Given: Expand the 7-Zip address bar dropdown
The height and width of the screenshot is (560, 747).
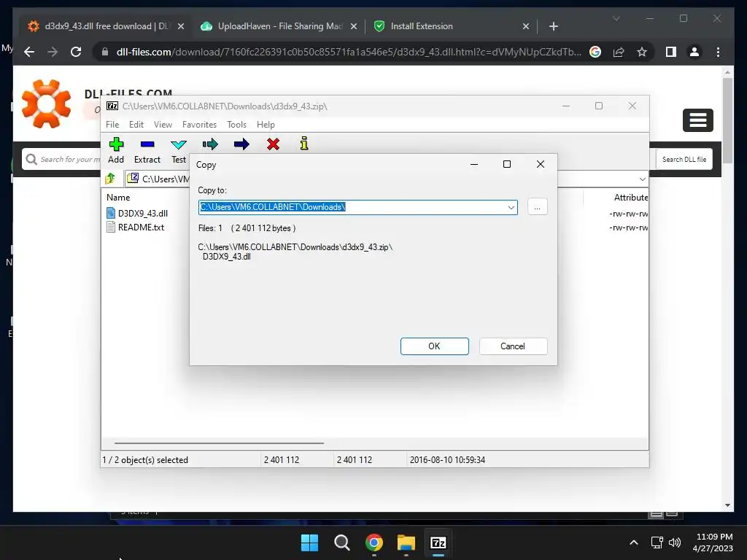Looking at the screenshot, I should click(642, 179).
